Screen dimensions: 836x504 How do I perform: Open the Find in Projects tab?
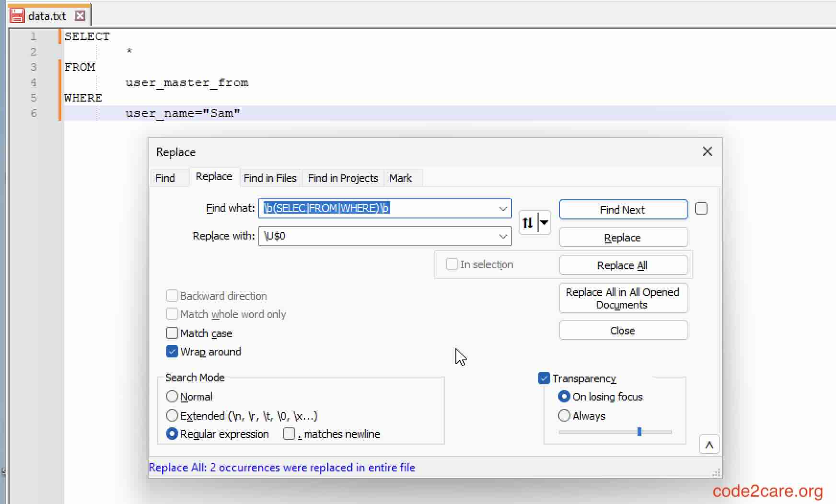point(343,178)
